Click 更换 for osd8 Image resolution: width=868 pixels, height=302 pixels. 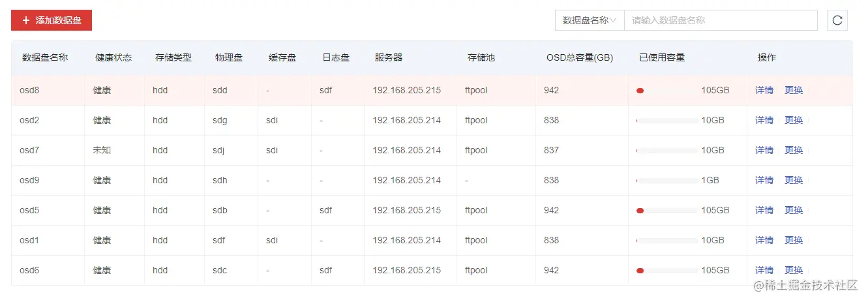click(x=794, y=90)
